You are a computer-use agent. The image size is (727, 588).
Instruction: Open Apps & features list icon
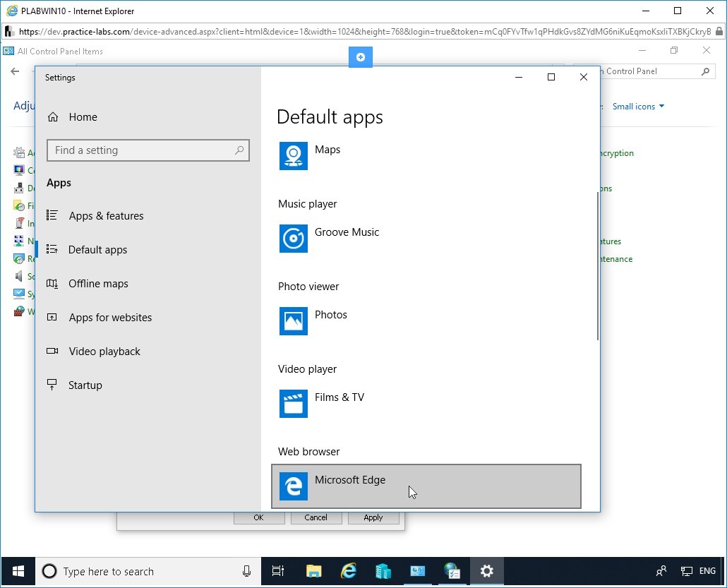(52, 215)
